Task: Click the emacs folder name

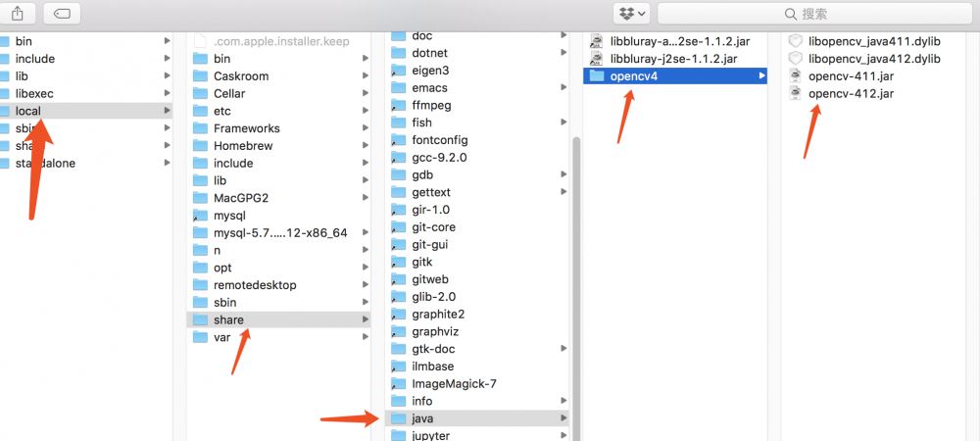Action: [429, 88]
